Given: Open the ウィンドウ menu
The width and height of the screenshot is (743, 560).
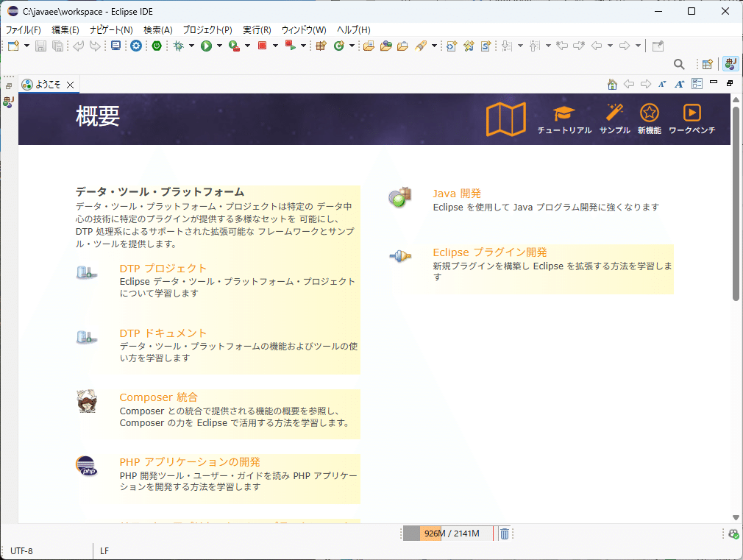Looking at the screenshot, I should pyautogui.click(x=304, y=29).
